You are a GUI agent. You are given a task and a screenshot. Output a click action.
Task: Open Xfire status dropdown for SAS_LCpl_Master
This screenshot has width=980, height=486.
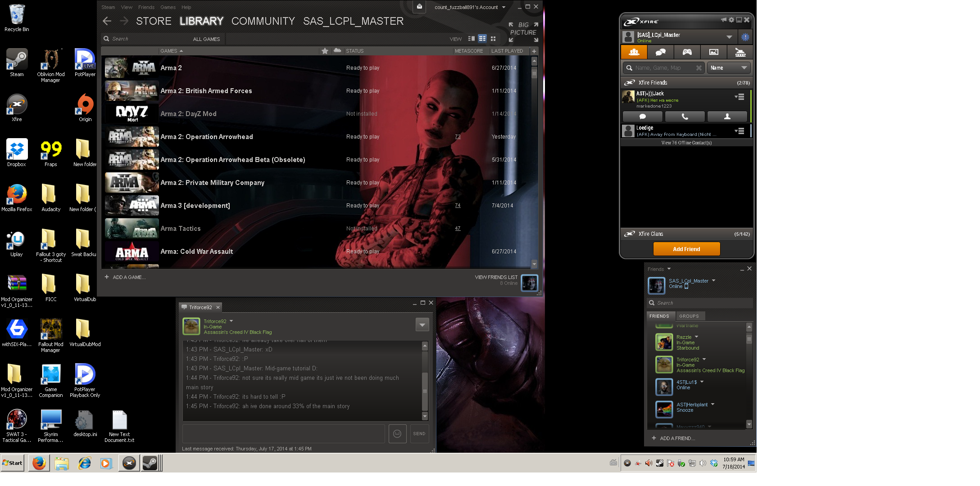pos(729,37)
